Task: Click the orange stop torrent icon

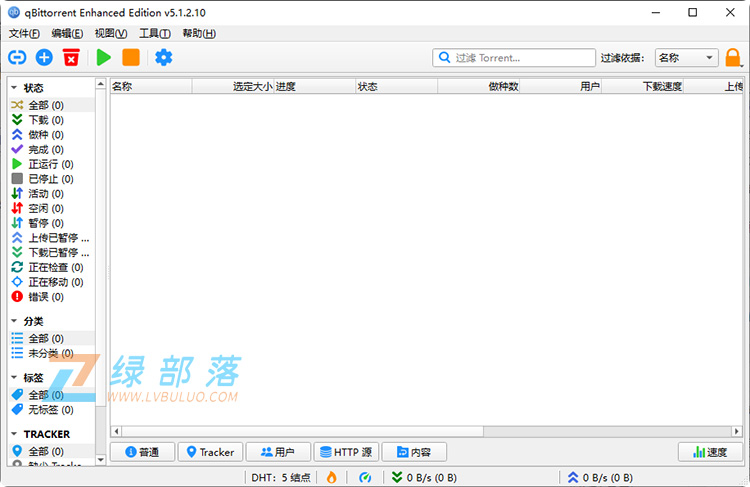Action: [x=131, y=57]
